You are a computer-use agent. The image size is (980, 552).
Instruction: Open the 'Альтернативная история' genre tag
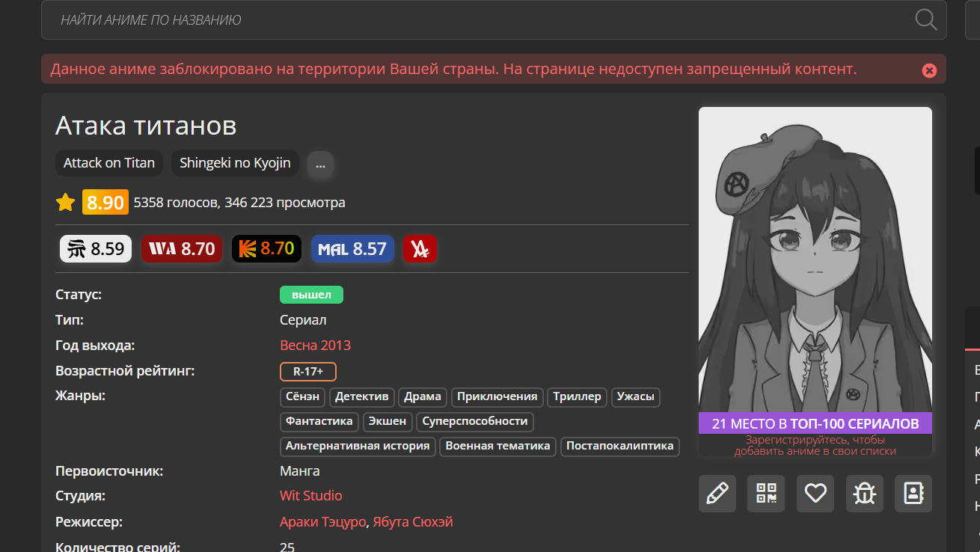click(358, 447)
